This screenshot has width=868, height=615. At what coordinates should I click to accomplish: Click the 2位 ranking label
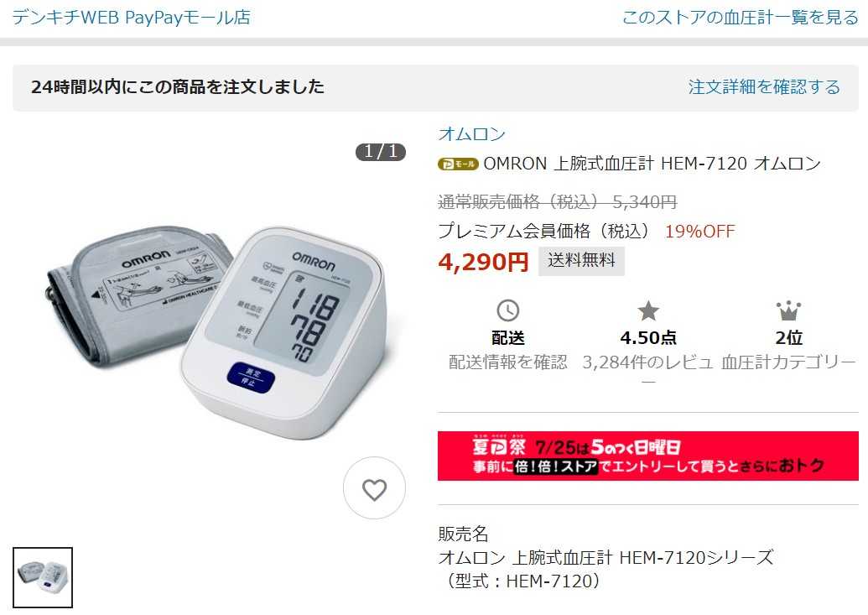pos(788,337)
